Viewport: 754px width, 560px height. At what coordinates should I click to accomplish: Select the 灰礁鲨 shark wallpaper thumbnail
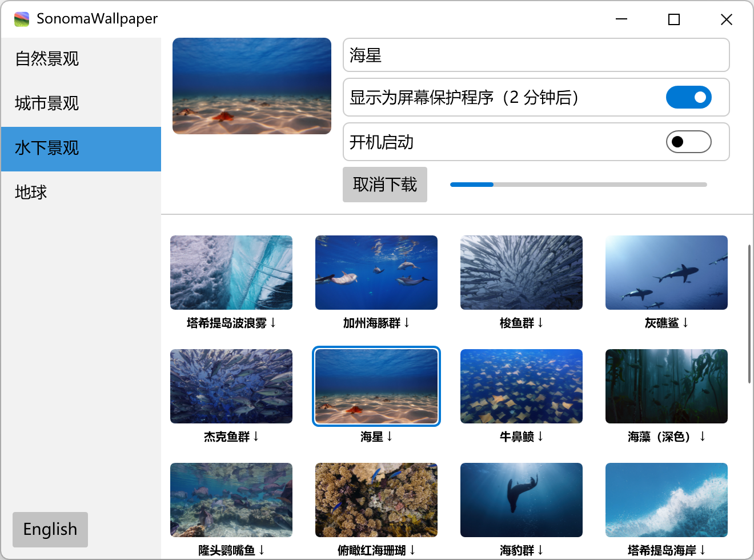(x=667, y=273)
